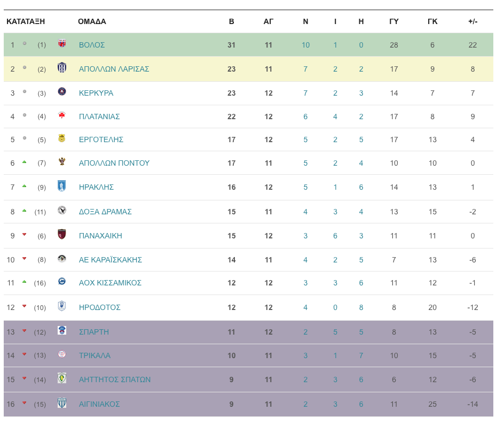Click ΤΡΙΚΑΛΑ wins count link
504x426 pixels.
point(305,355)
